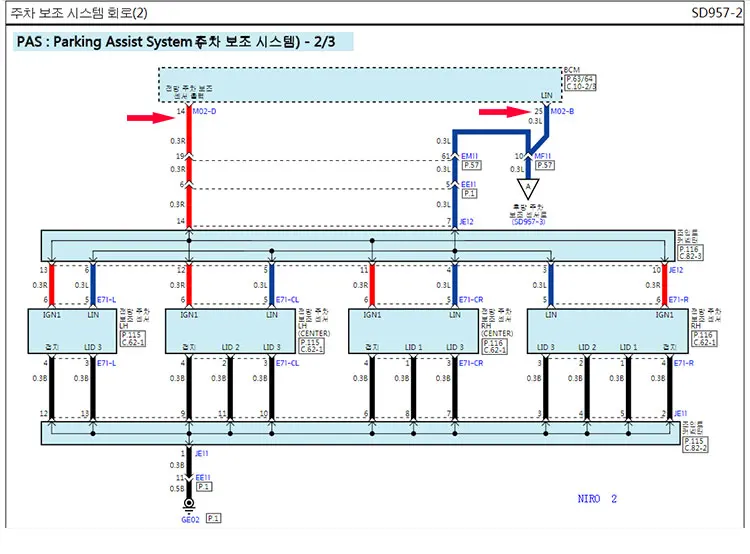Click the MF11 connector label
The image size is (750, 554).
542,156
